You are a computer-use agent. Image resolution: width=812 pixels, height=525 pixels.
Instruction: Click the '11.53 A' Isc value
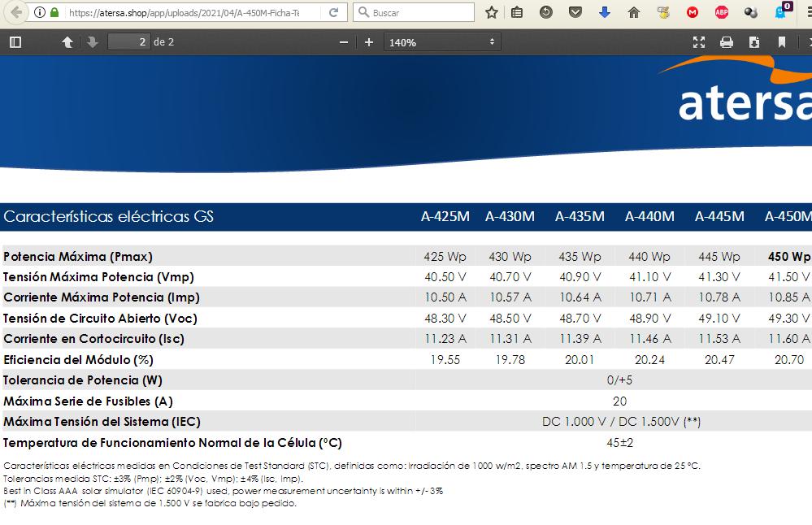tap(719, 339)
